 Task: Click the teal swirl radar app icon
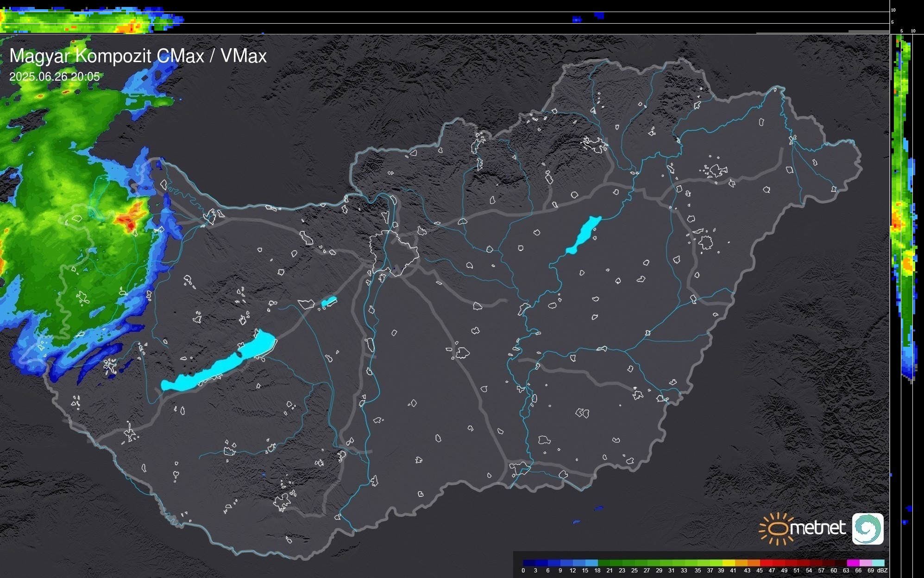pyautogui.click(x=867, y=528)
